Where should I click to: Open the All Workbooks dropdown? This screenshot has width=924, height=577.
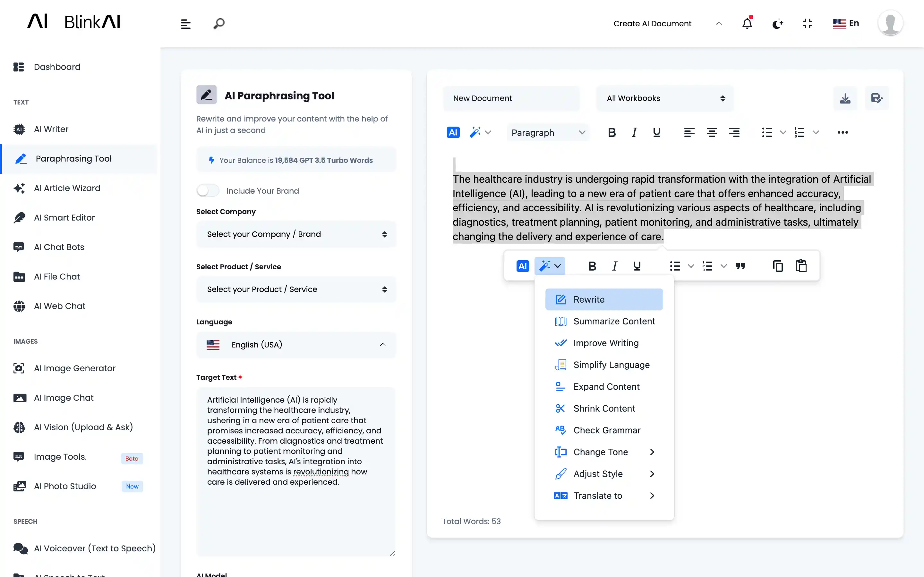665,98
